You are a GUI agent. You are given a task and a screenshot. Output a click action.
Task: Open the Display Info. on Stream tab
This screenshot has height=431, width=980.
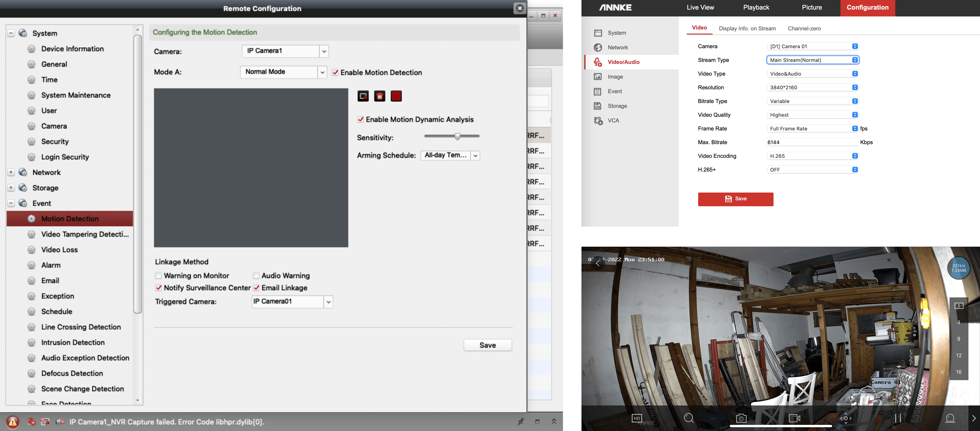click(747, 29)
